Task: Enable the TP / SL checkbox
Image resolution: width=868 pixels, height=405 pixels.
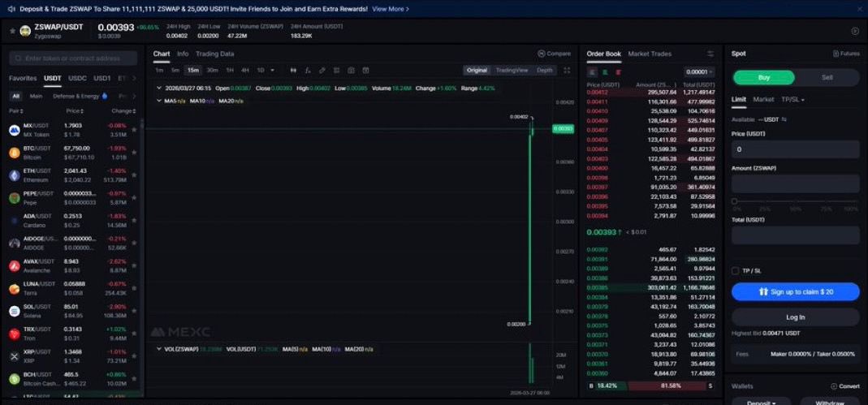Action: (736, 270)
